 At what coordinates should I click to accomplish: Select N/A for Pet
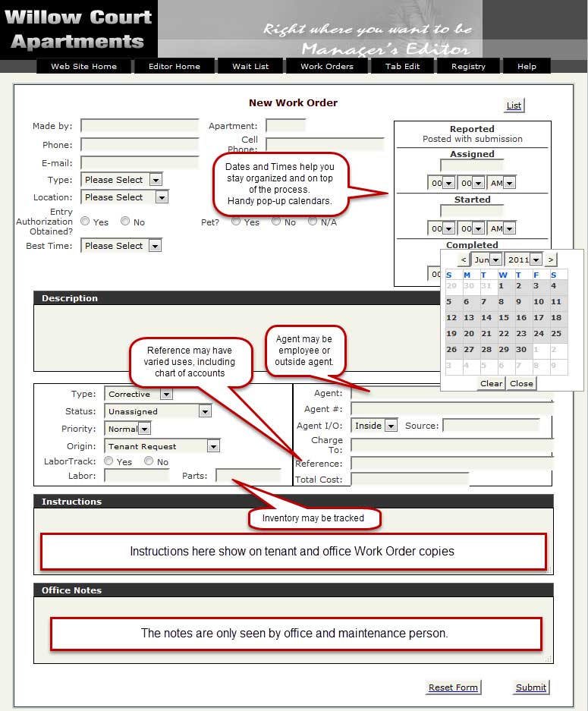click(313, 222)
